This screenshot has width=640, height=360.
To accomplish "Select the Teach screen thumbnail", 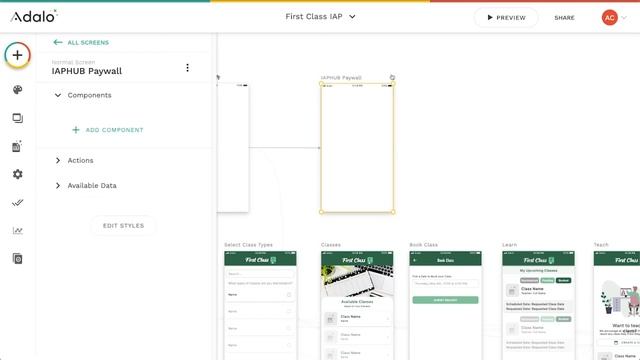I will (x=617, y=305).
